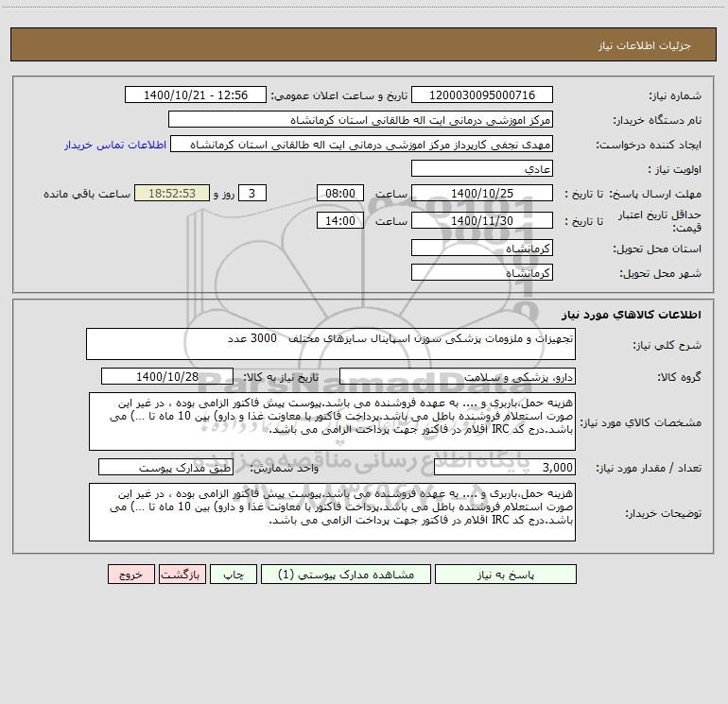Click the استان محل تحویل field

482,249
